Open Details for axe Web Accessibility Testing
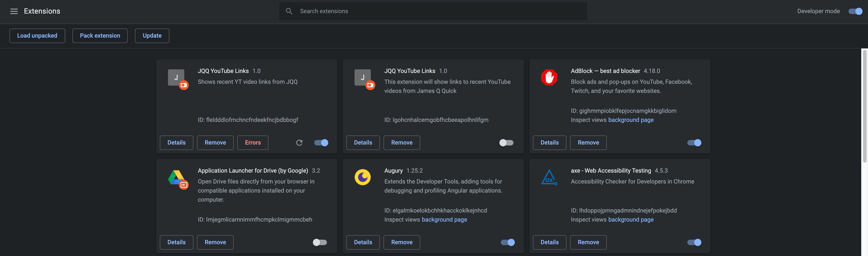Image resolution: width=868 pixels, height=256 pixels. [x=549, y=242]
